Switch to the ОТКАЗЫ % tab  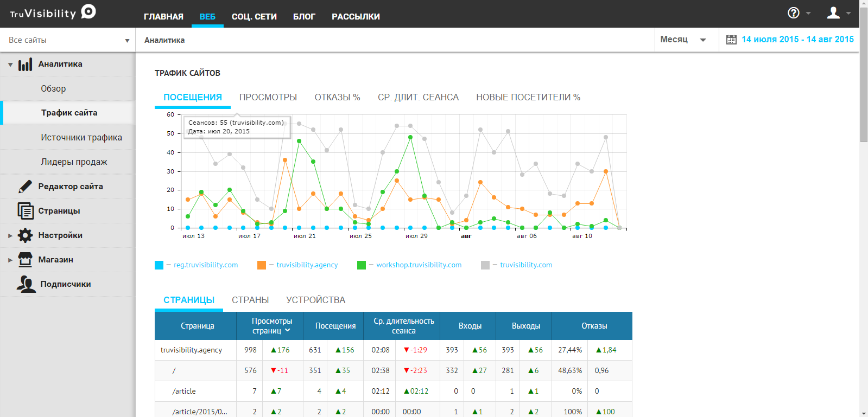click(337, 98)
